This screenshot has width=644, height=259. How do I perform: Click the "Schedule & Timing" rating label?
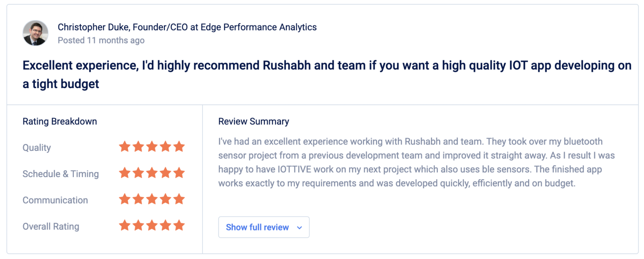pyautogui.click(x=61, y=174)
